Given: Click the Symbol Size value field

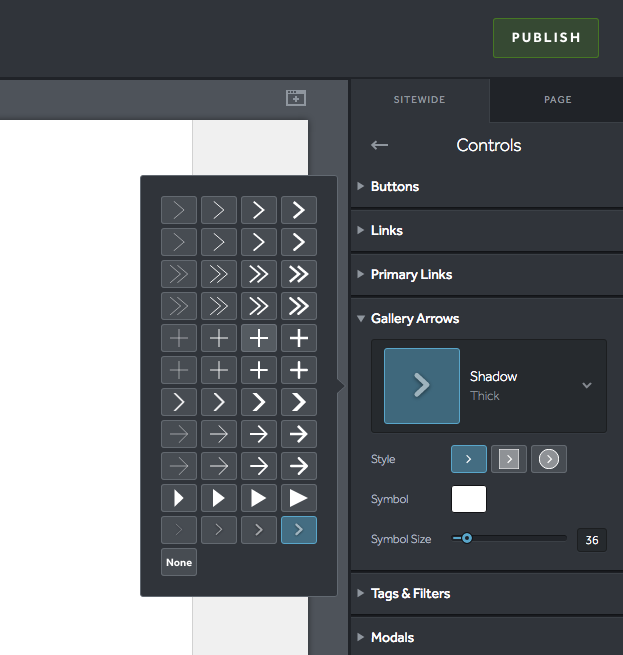Looking at the screenshot, I should [x=591, y=540].
